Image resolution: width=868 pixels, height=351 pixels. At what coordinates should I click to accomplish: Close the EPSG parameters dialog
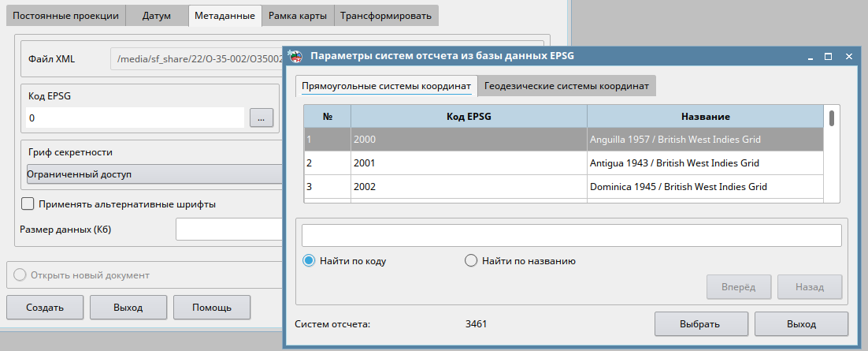(x=849, y=57)
